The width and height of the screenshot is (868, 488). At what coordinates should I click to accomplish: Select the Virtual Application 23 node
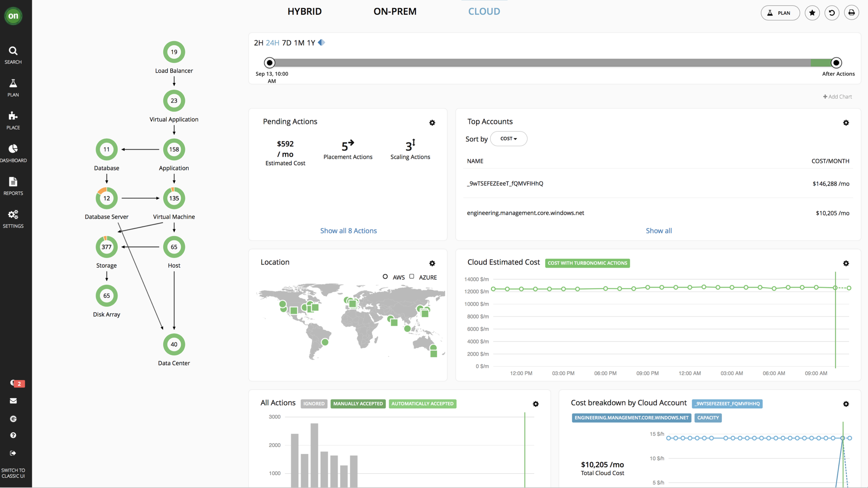174,101
